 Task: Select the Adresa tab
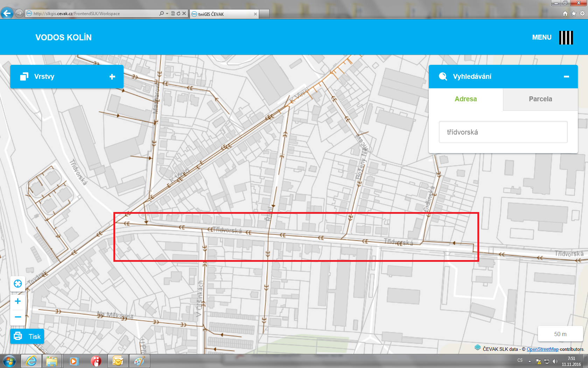point(465,99)
